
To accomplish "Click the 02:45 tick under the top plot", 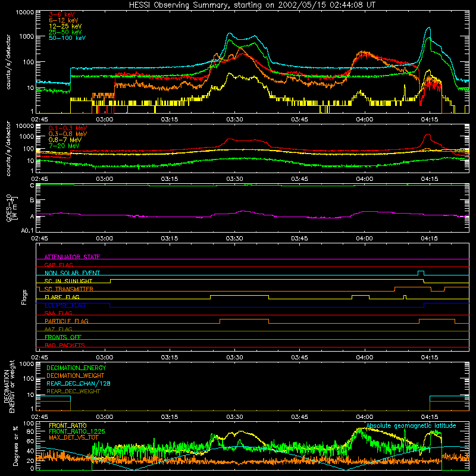I will coord(39,120).
